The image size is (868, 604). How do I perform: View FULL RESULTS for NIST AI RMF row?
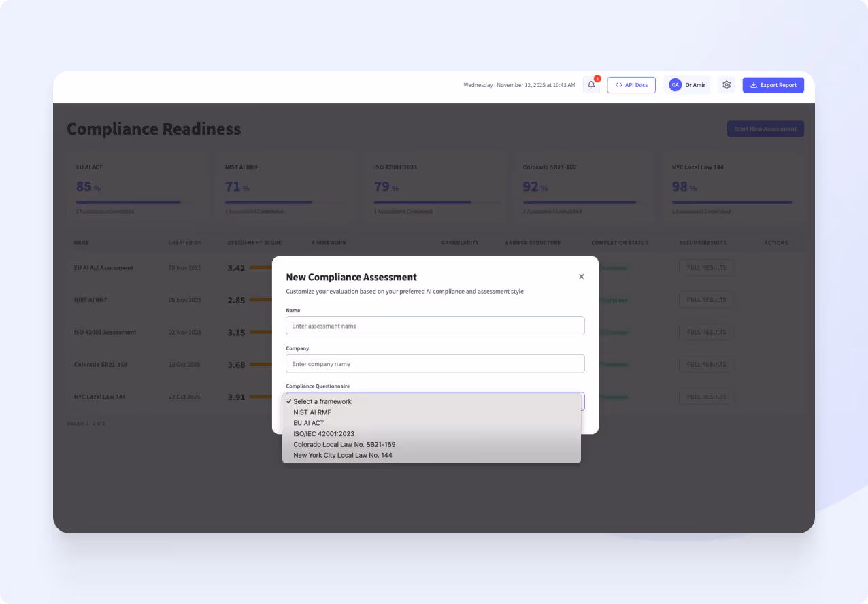click(x=707, y=300)
